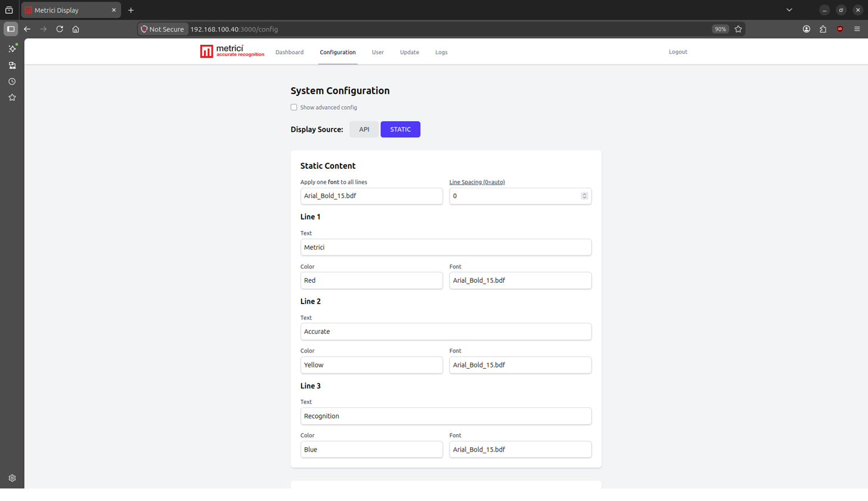Toggle the sidebar panel icon
Screen dimensions: 868x501
[11, 29]
